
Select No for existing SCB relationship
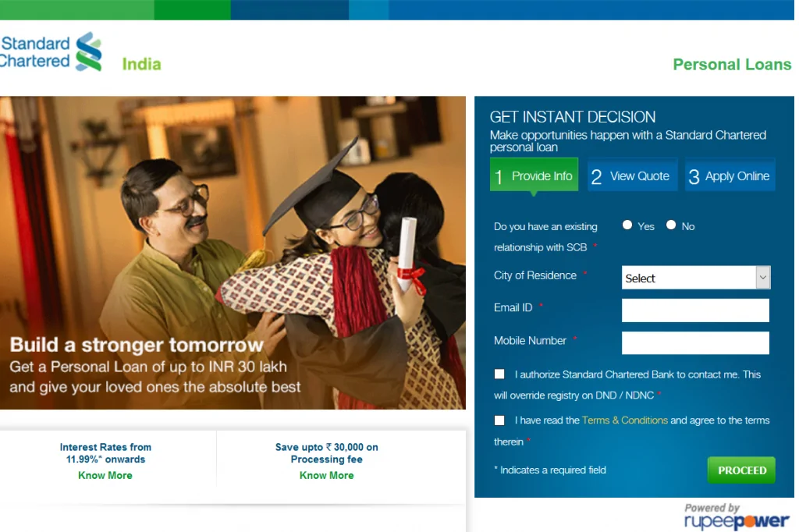point(671,225)
